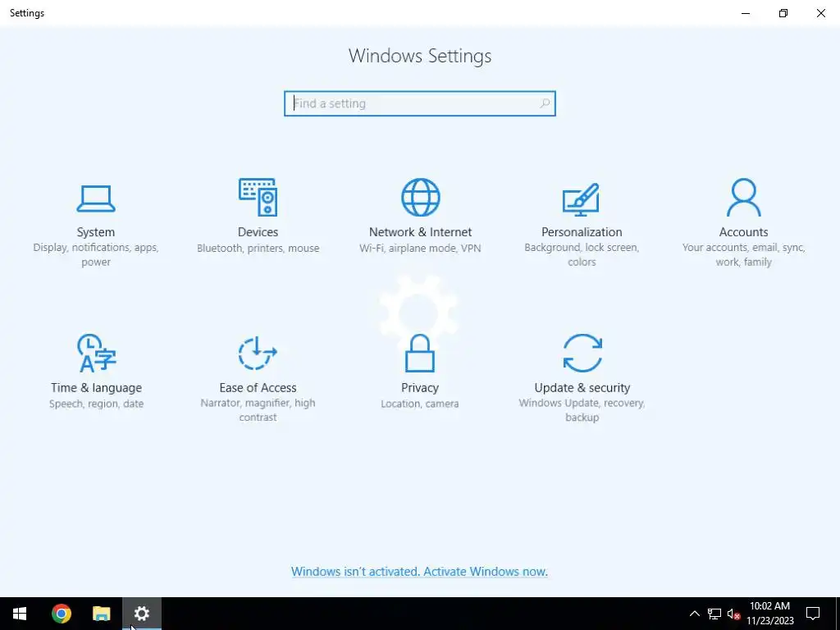Screen dimensions: 840x630
Task: Click the "Windows Update, recovery, backup" description
Action: 582,410
